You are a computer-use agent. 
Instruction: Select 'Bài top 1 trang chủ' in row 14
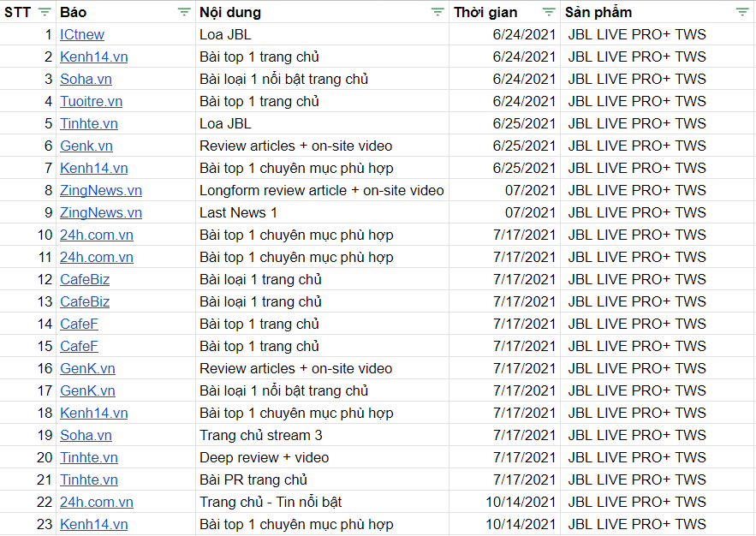(322, 324)
